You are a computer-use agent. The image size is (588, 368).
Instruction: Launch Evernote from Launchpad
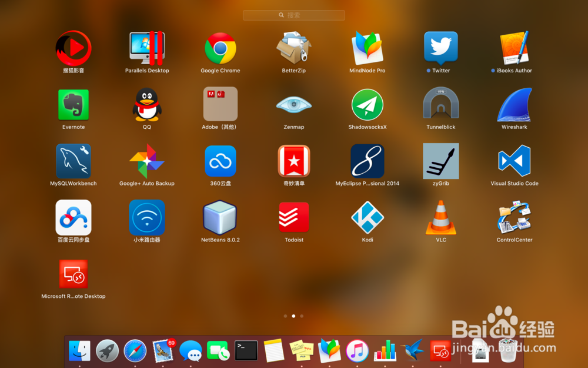[x=73, y=105]
